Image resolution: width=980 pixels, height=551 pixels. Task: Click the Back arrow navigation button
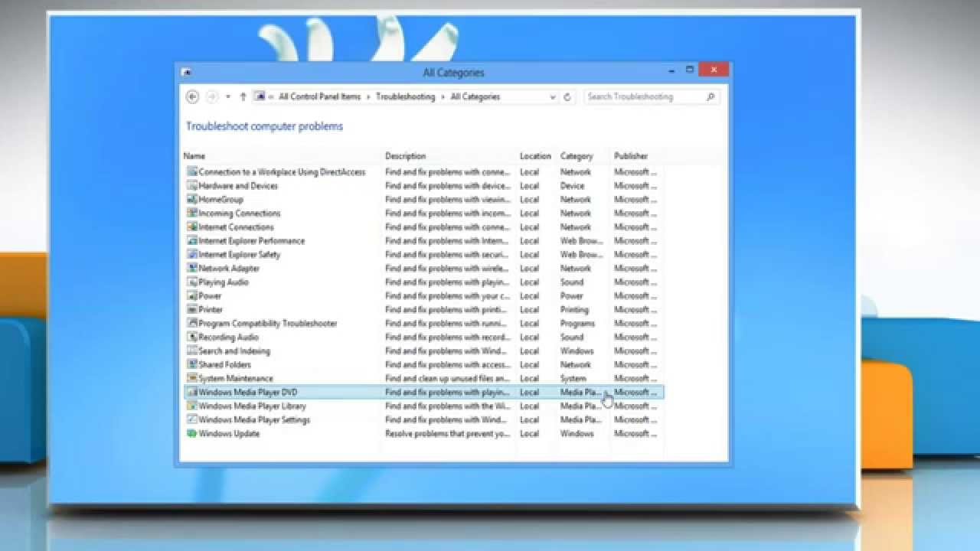[x=192, y=96]
